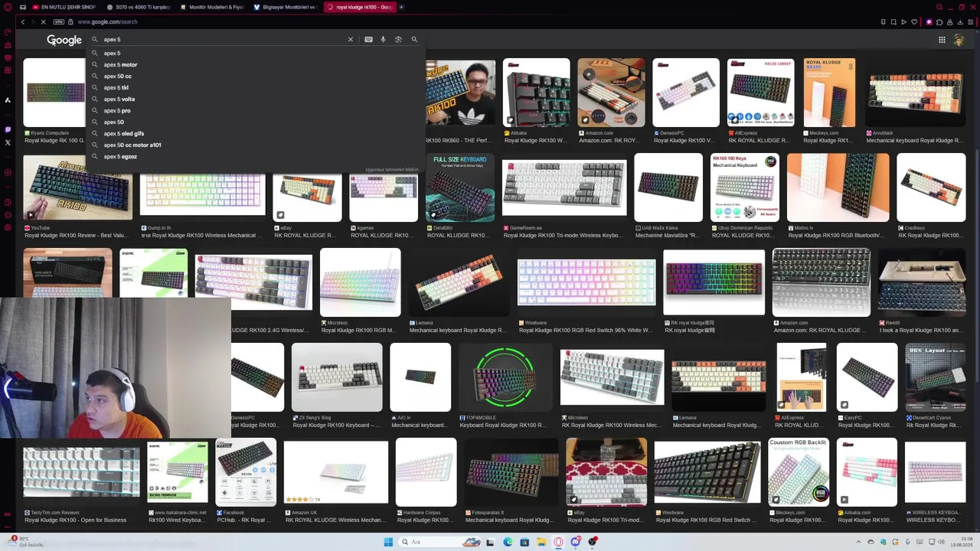Go back with the browser back arrow

(23, 22)
